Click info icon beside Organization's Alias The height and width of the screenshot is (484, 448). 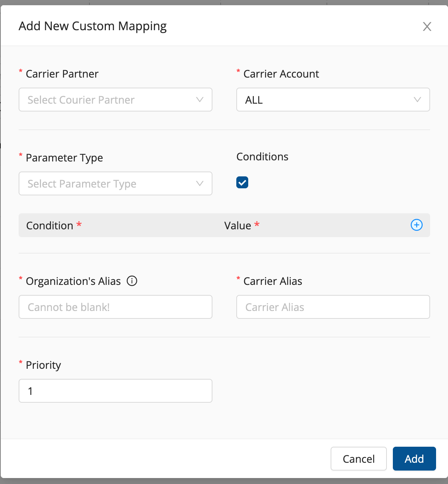point(132,281)
